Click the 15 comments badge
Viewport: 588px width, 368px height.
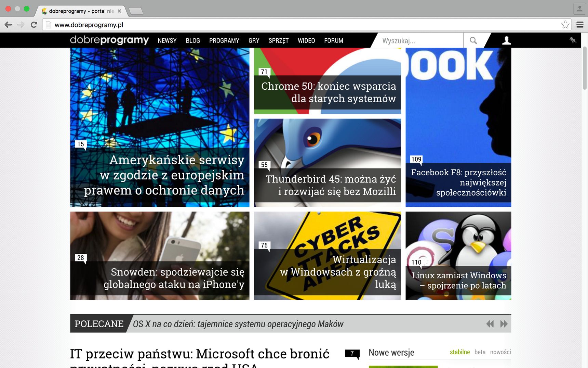click(x=80, y=144)
